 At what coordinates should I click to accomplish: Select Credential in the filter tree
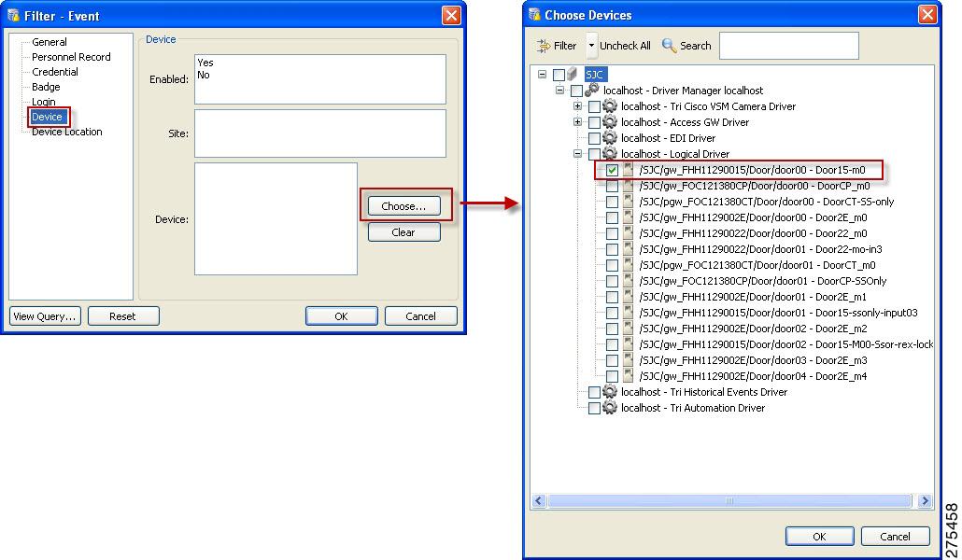[54, 72]
